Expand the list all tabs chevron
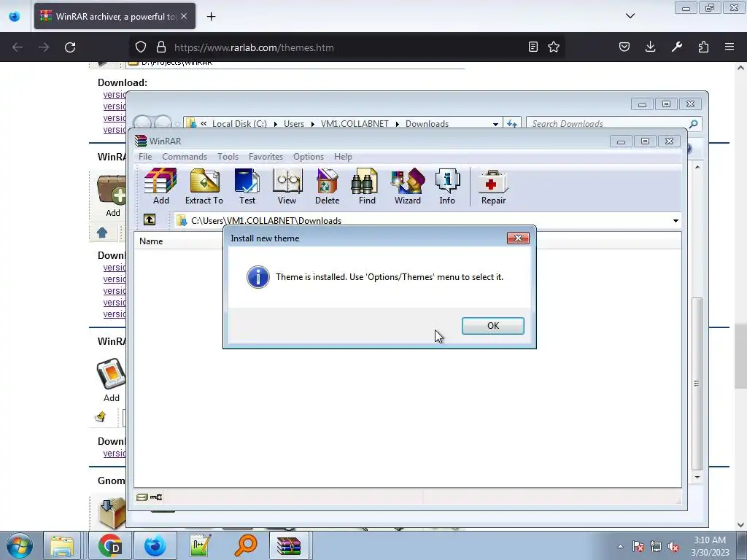This screenshot has height=560, width=747. pos(630,16)
